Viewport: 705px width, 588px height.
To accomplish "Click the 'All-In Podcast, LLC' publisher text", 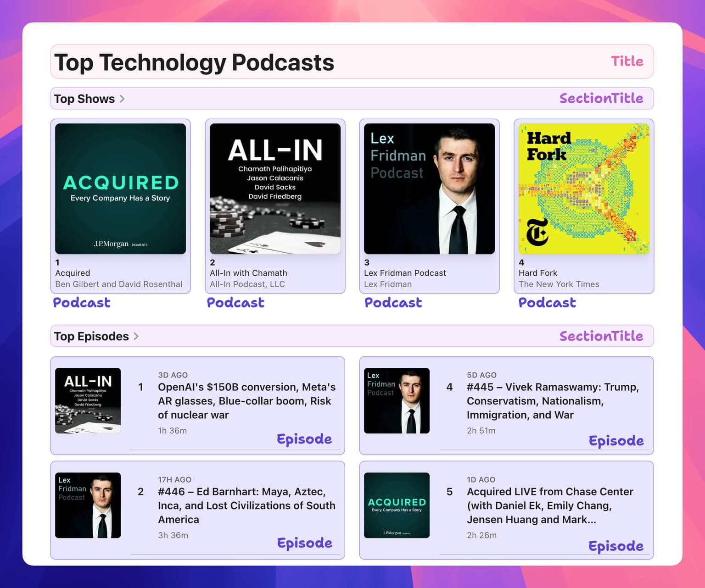I will (x=247, y=284).
